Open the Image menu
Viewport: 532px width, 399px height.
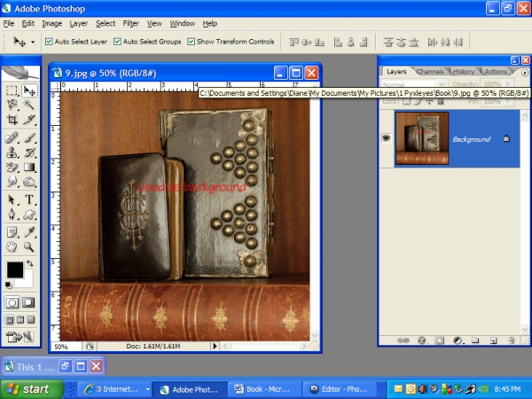[52, 23]
